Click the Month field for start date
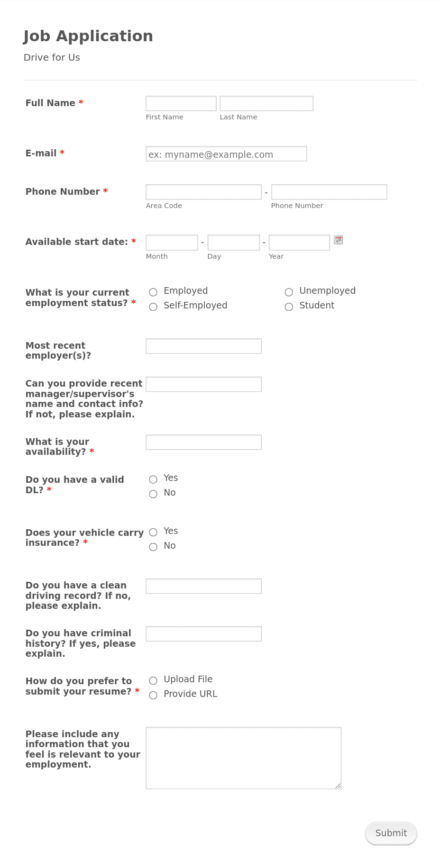The width and height of the screenshot is (441, 868). coord(172,242)
